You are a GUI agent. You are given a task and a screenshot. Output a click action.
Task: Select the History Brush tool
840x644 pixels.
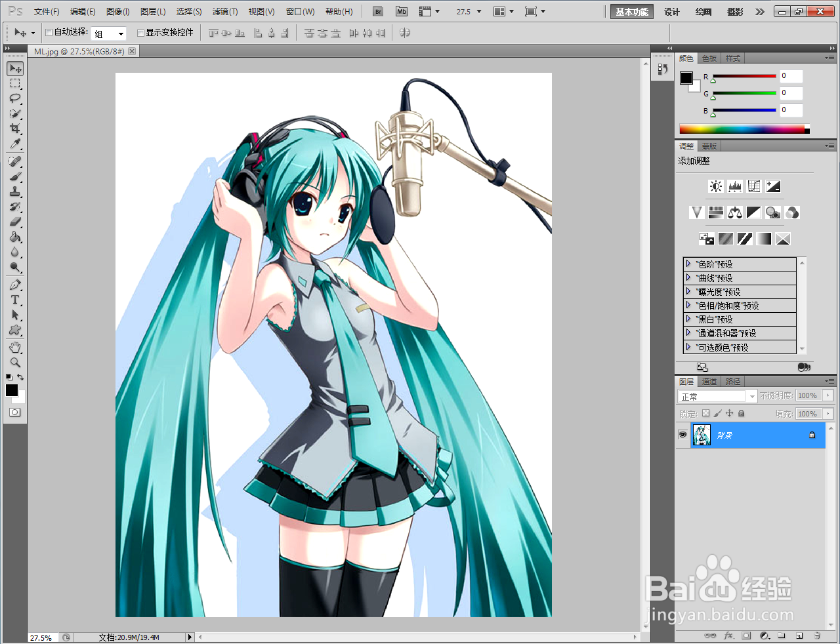click(x=15, y=207)
